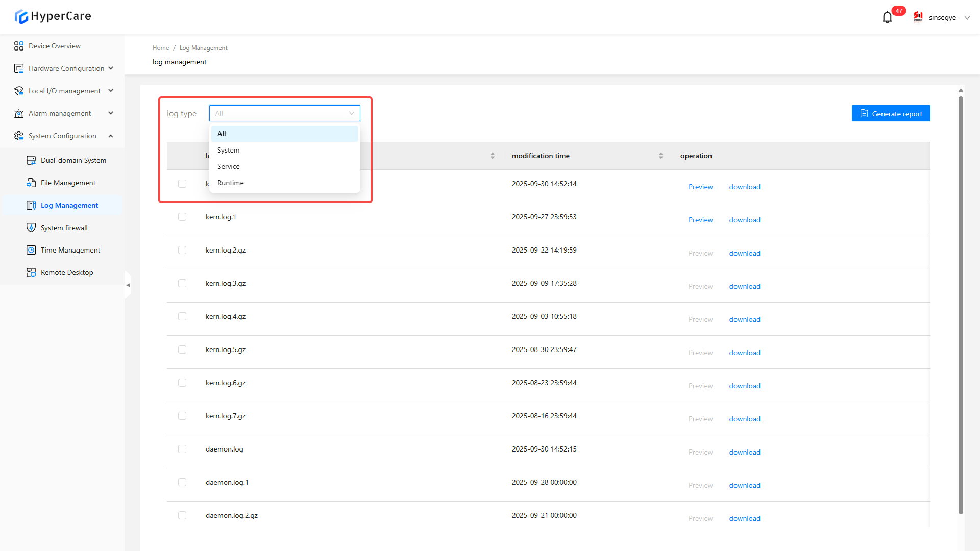Click the Dual-domain System icon
Image resolution: width=980 pixels, height=551 pixels.
point(31,160)
